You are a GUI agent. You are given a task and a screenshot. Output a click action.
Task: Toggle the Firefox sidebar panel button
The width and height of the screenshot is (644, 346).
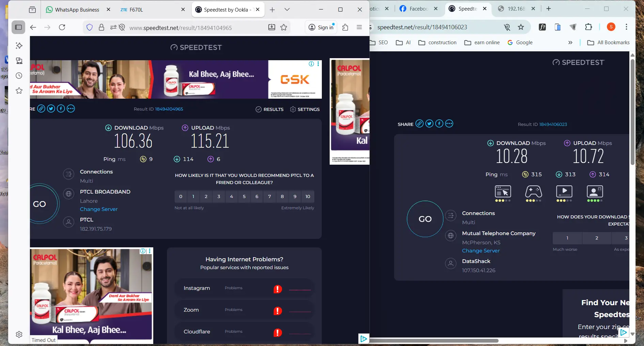[18, 28]
